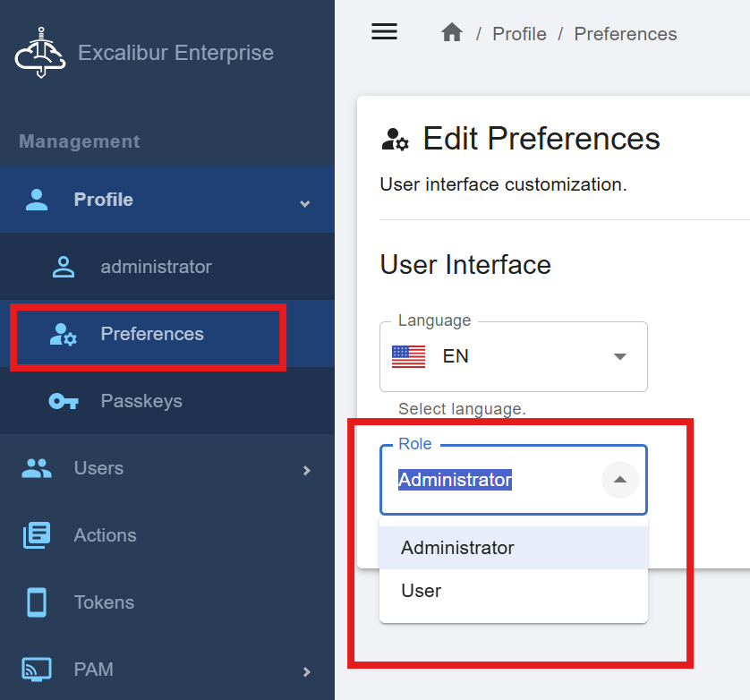Viewport: 750px width, 700px height.
Task: Click the Edit Preferences heading icon
Action: click(x=395, y=140)
